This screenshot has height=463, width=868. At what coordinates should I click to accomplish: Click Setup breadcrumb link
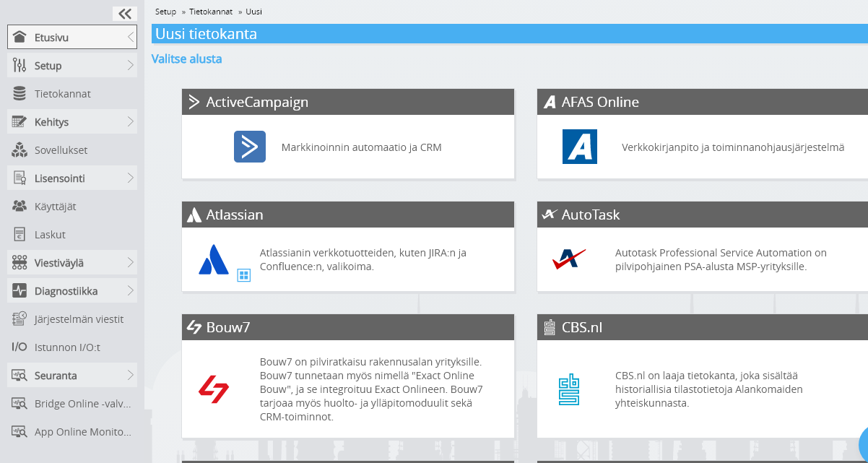pyautogui.click(x=165, y=12)
